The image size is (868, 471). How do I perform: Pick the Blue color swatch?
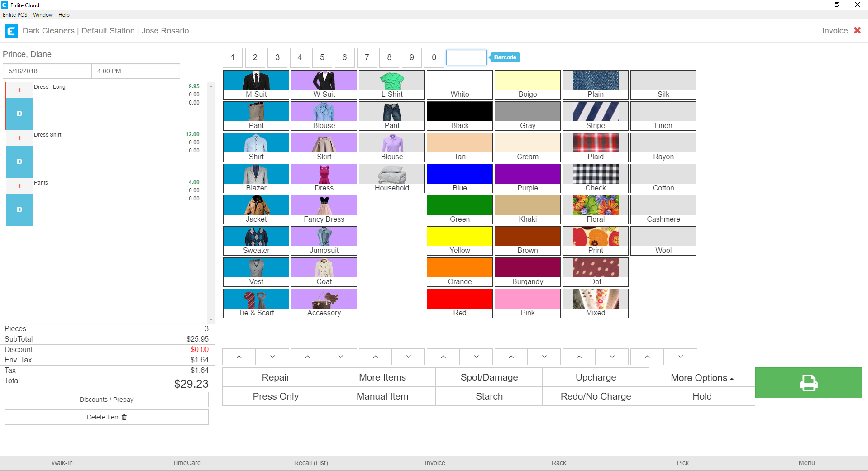point(460,178)
